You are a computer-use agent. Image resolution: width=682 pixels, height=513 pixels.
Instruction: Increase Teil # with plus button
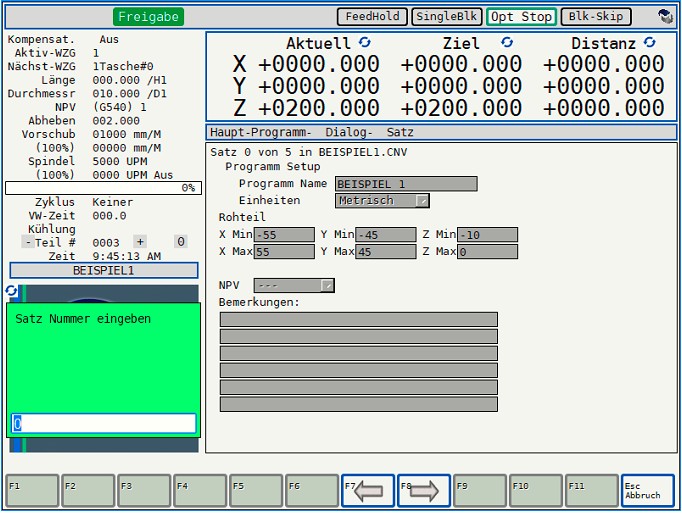click(140, 241)
